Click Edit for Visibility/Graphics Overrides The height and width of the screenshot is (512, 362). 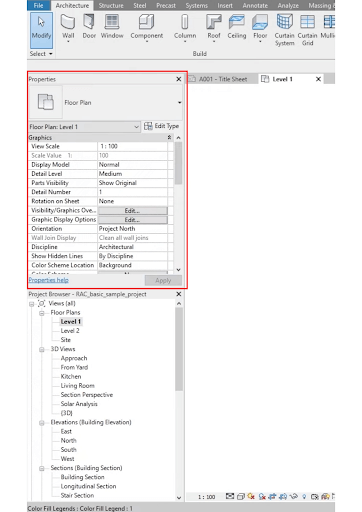coord(133,211)
